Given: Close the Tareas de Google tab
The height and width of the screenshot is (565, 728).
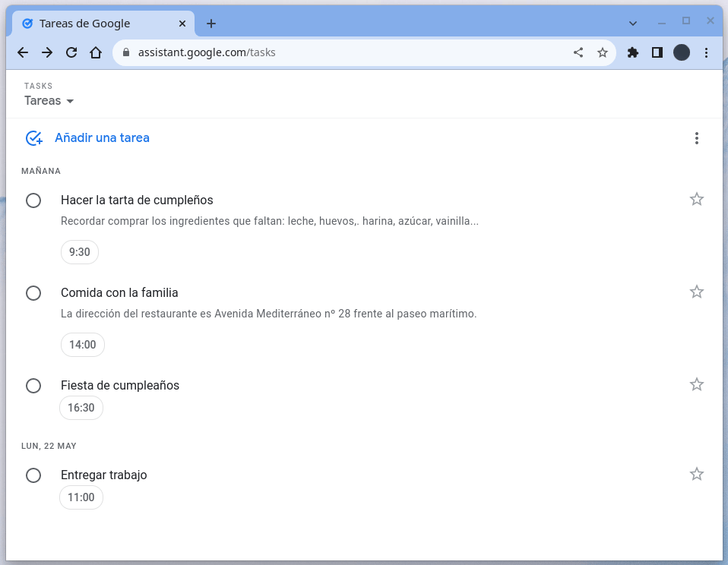Looking at the screenshot, I should click(182, 24).
